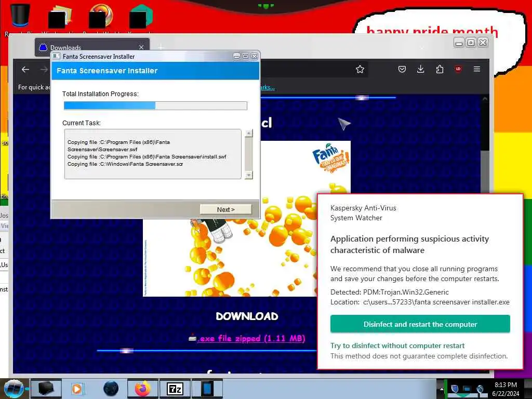
Task: Click the Next button in the Fanta installer
Action: [225, 209]
